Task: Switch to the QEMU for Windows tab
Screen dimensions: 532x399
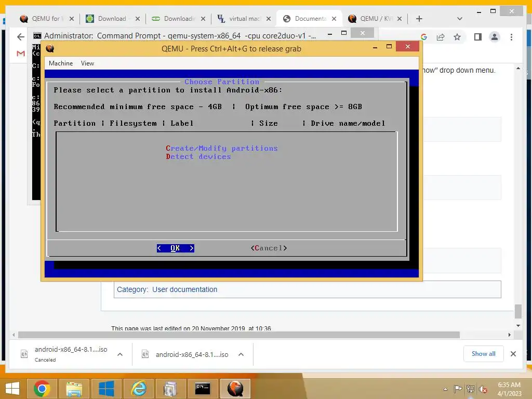Action: pyautogui.click(x=46, y=19)
